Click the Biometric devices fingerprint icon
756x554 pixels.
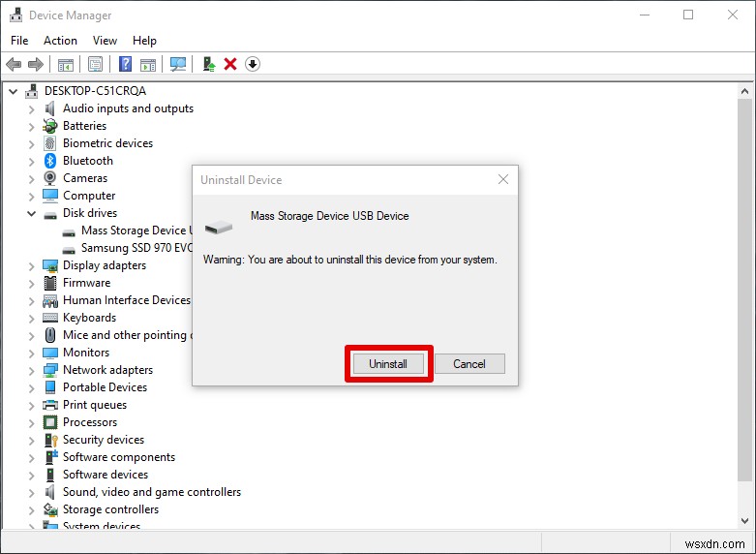click(49, 143)
